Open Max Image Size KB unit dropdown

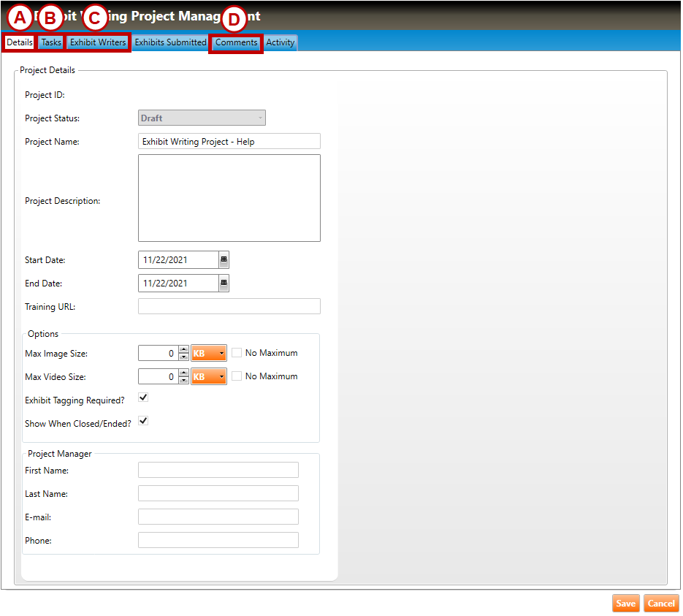(x=209, y=354)
